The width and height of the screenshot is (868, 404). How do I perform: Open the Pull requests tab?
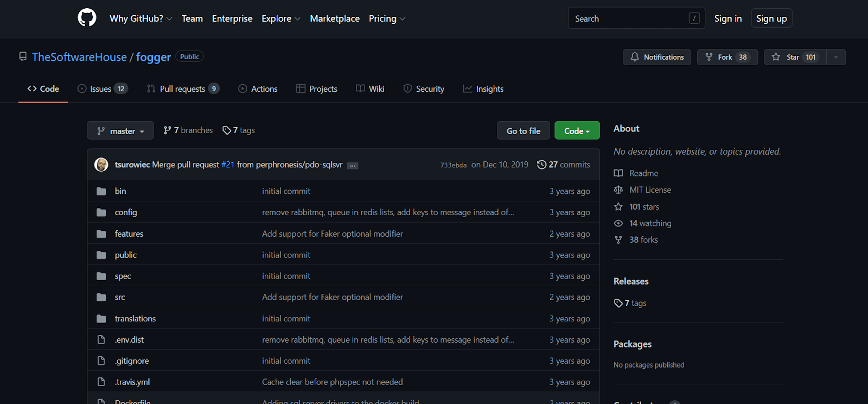tap(183, 89)
